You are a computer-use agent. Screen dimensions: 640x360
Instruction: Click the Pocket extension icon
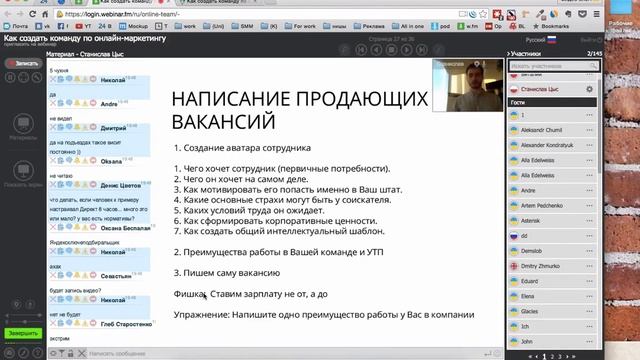tap(582, 14)
